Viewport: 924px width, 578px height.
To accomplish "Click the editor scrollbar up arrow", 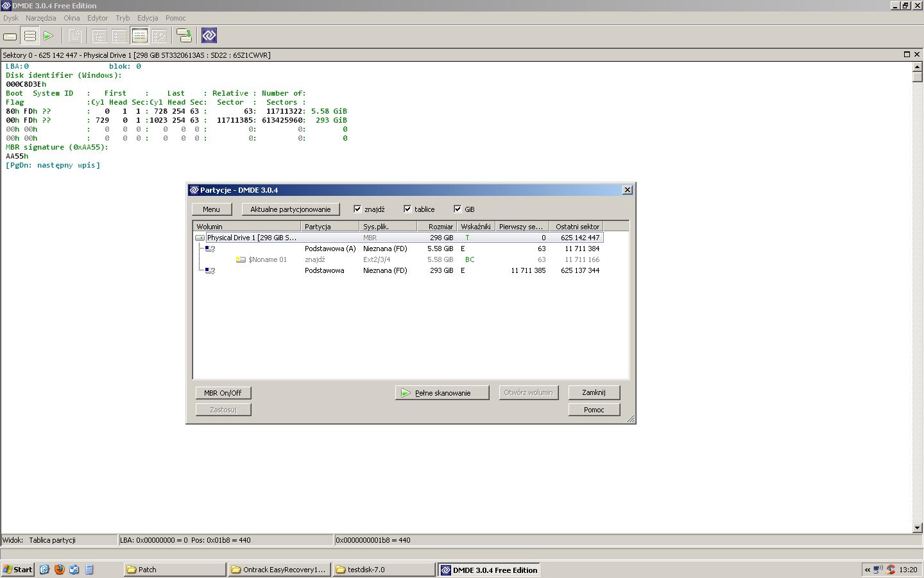I will [917, 67].
